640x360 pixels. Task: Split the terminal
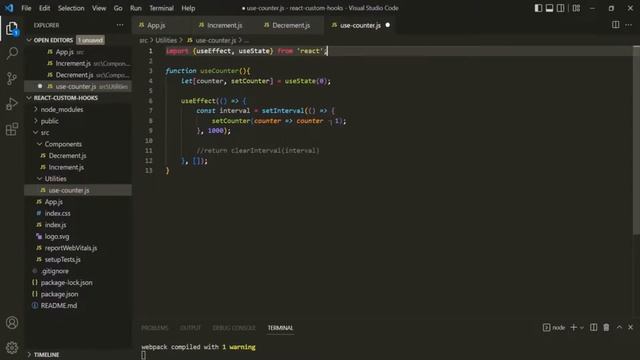593,327
